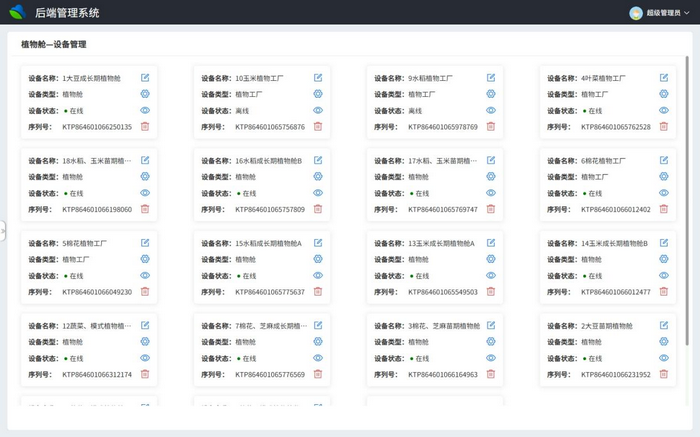The width and height of the screenshot is (700, 437).
Task: Click the admin avatar picture
Action: click(x=636, y=13)
